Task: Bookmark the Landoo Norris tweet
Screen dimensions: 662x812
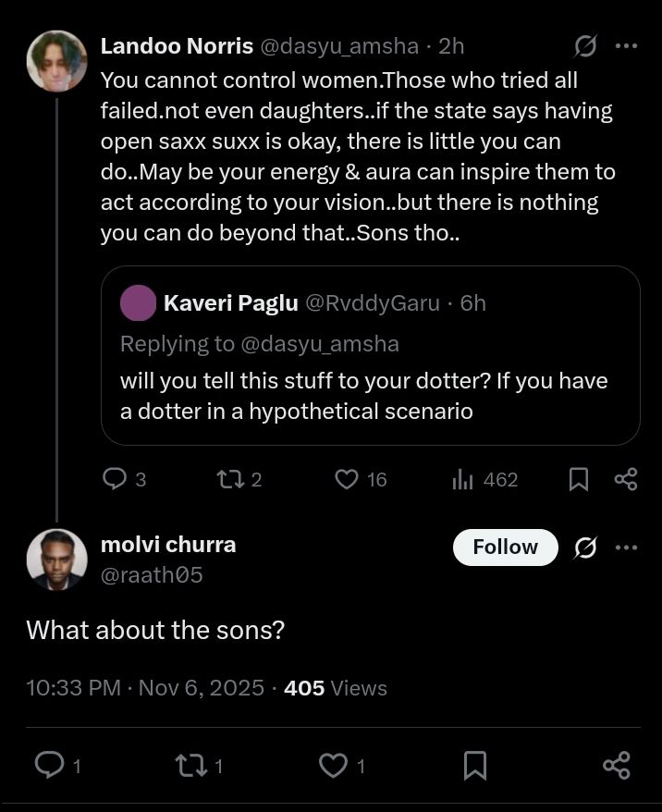Action: tap(579, 479)
